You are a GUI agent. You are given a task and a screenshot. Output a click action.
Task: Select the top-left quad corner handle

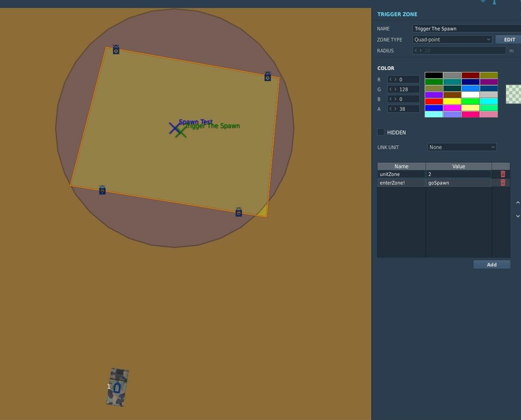(116, 49)
